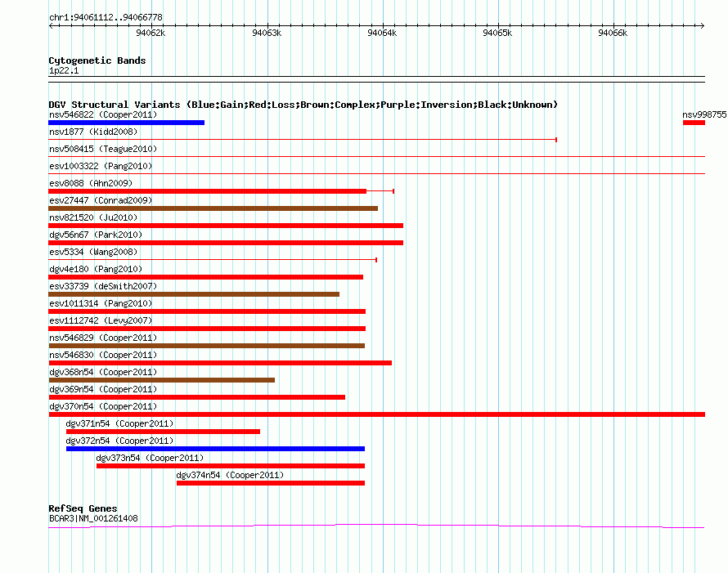Select the red dgv373n54 loss bar
This screenshot has width=728, height=573.
point(231,466)
